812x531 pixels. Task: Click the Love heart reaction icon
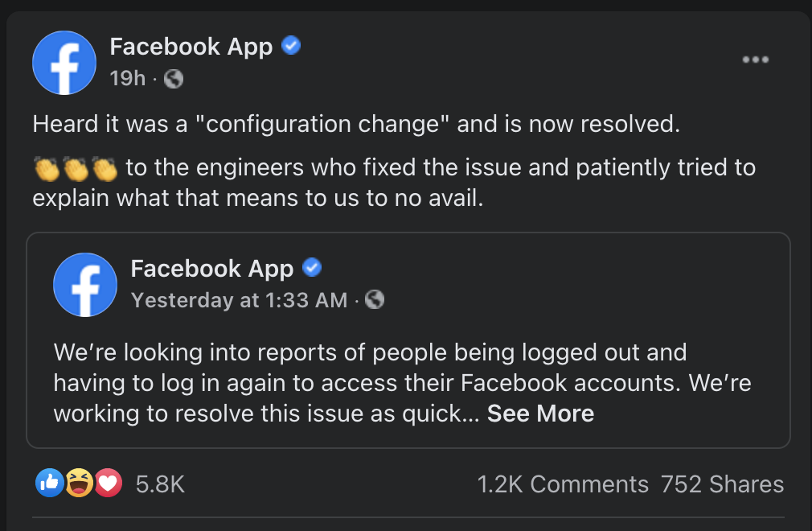click(108, 483)
